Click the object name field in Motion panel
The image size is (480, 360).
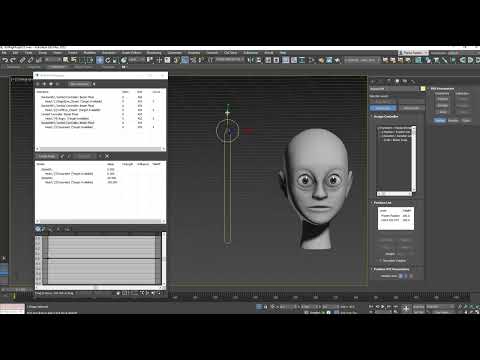coord(394,89)
